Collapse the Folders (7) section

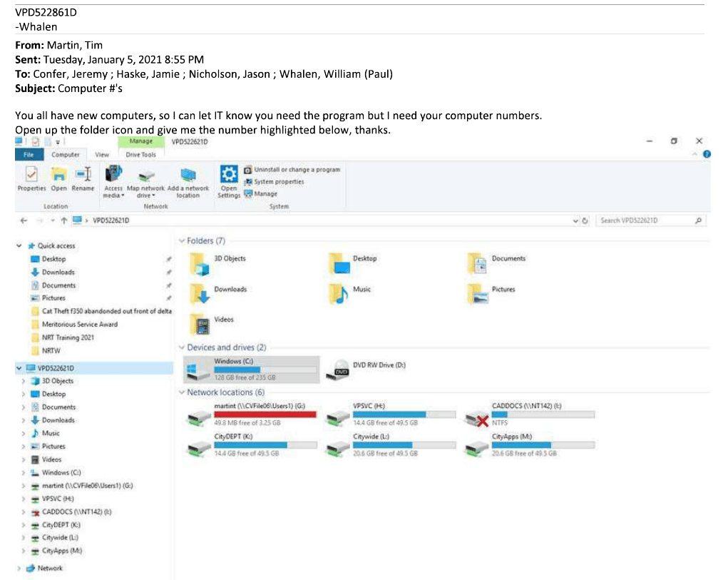pyautogui.click(x=183, y=241)
